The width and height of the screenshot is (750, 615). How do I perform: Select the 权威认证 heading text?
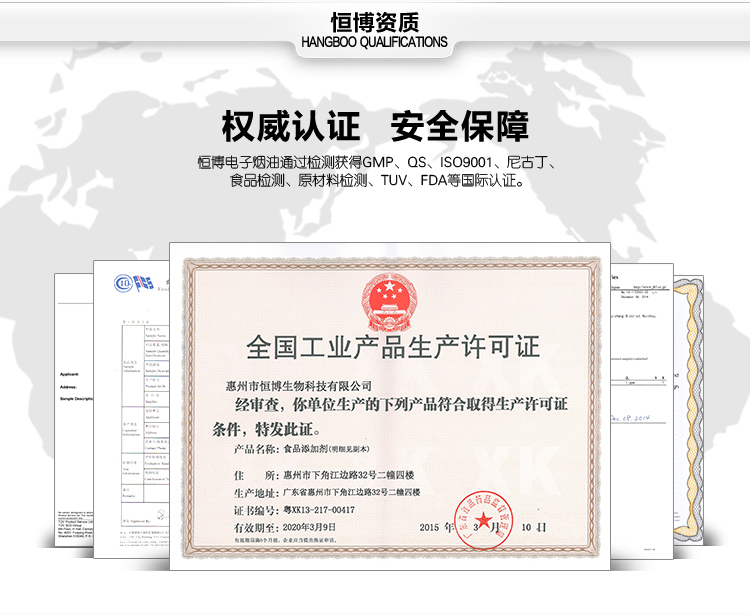point(290,126)
